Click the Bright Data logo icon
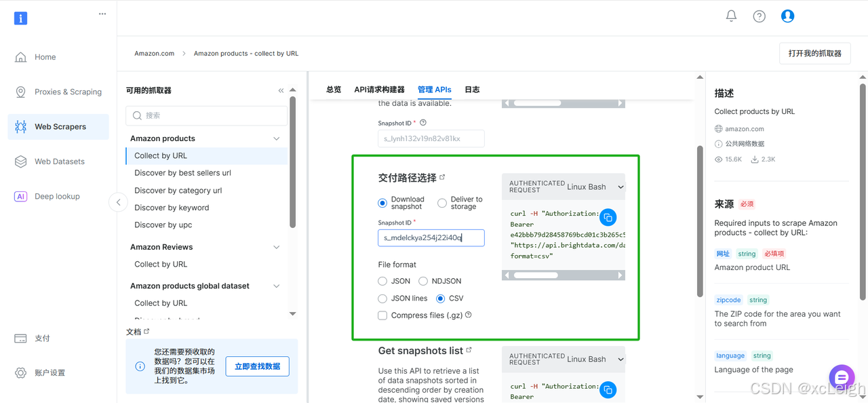 point(20,18)
